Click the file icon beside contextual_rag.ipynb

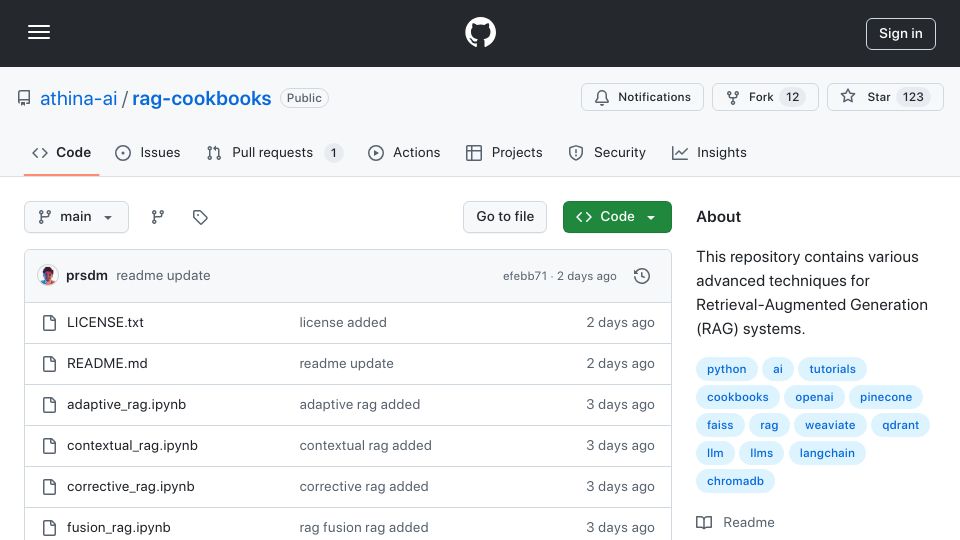pos(50,446)
